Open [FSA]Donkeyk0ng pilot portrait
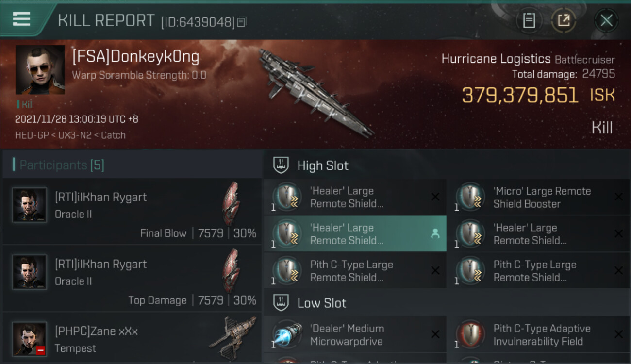Viewport: 631px width, 364px height. coord(40,69)
